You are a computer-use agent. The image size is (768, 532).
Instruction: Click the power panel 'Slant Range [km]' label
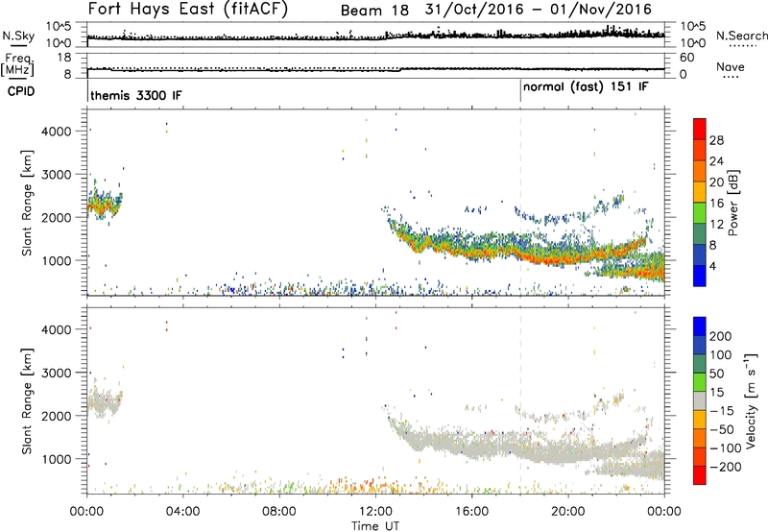(27, 203)
